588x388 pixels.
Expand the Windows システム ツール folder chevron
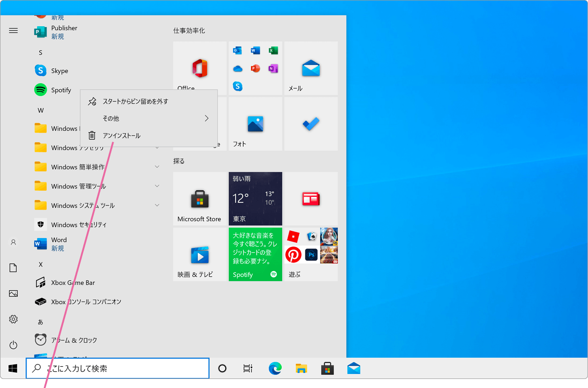coord(157,205)
